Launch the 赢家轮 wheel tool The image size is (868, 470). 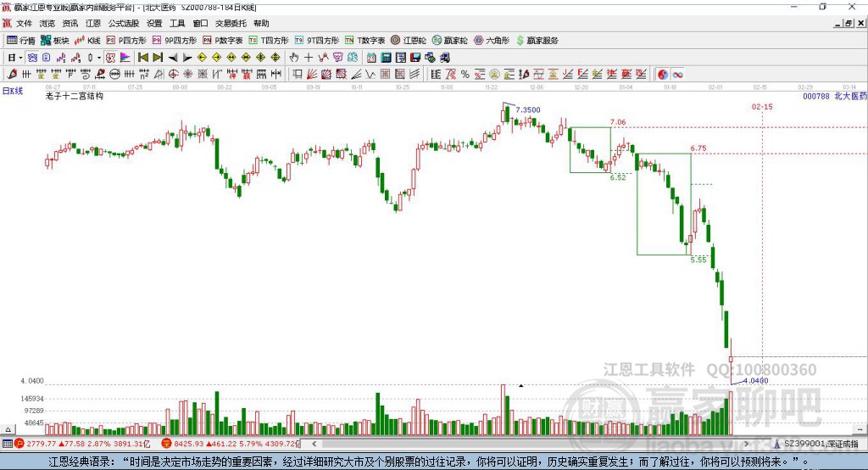click(x=450, y=41)
